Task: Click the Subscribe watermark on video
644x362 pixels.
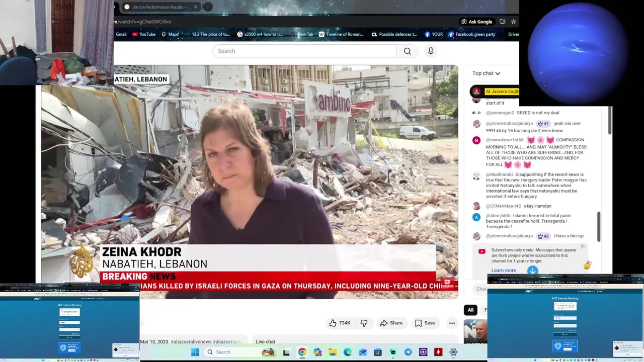Action: [447, 284]
